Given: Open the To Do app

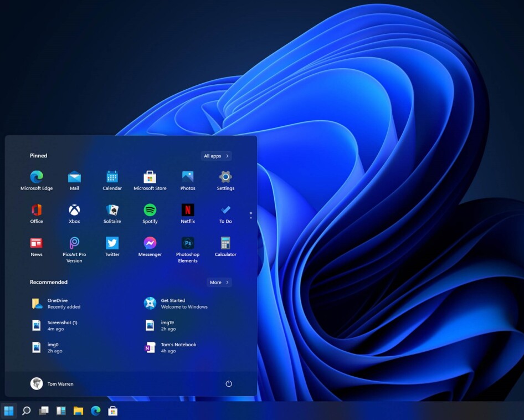Looking at the screenshot, I should [x=225, y=213].
